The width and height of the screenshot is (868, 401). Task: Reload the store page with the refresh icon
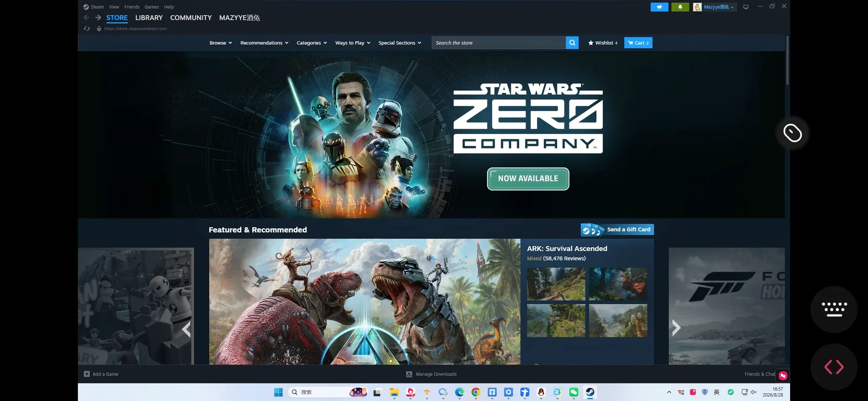coord(87,29)
